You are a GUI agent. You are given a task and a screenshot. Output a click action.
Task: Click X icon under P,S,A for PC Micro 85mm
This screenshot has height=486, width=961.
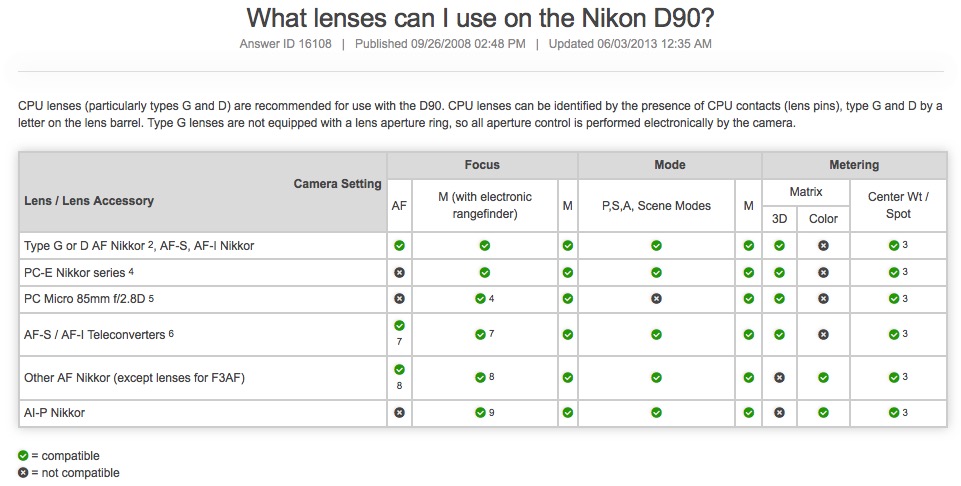click(656, 298)
